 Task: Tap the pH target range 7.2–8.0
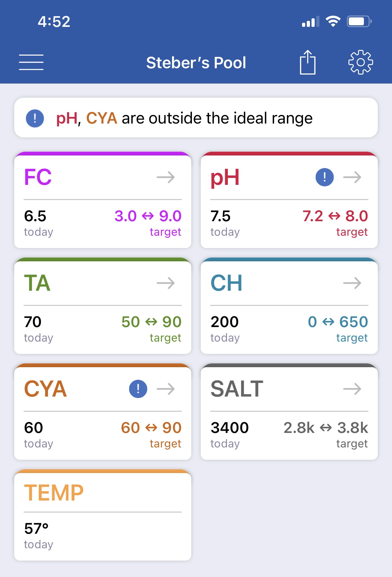(335, 216)
